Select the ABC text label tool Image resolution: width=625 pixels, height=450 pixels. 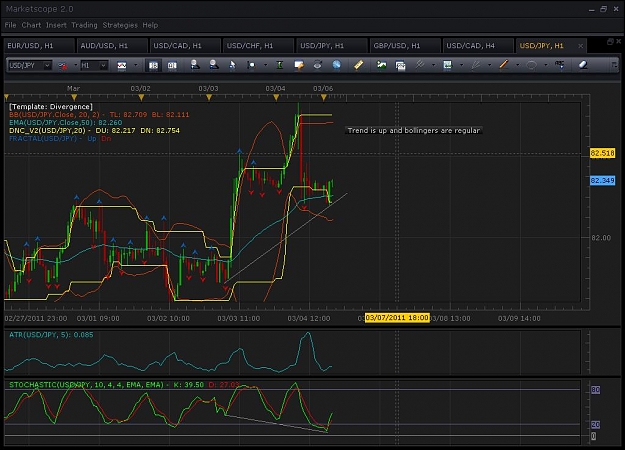[560, 65]
